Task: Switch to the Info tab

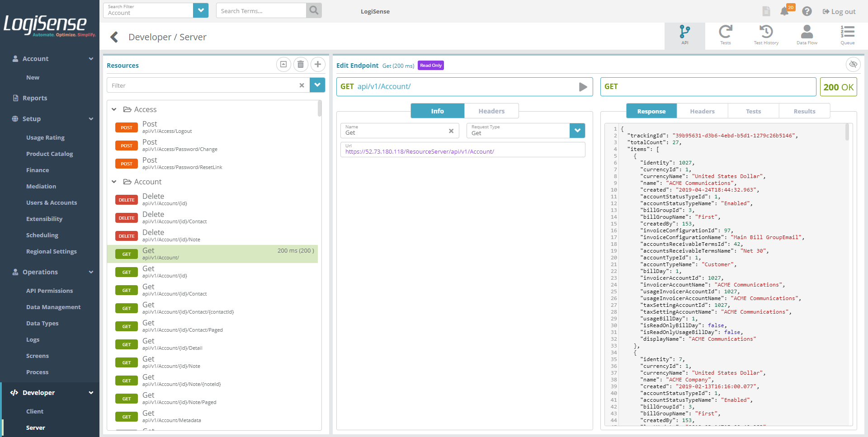Action: (x=437, y=111)
